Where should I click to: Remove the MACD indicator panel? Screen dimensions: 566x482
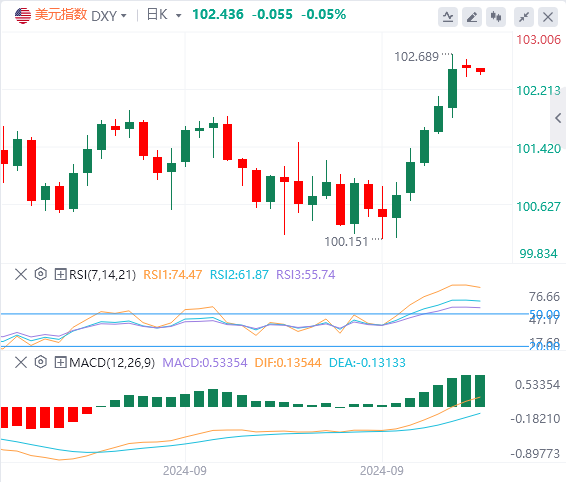tap(21, 362)
